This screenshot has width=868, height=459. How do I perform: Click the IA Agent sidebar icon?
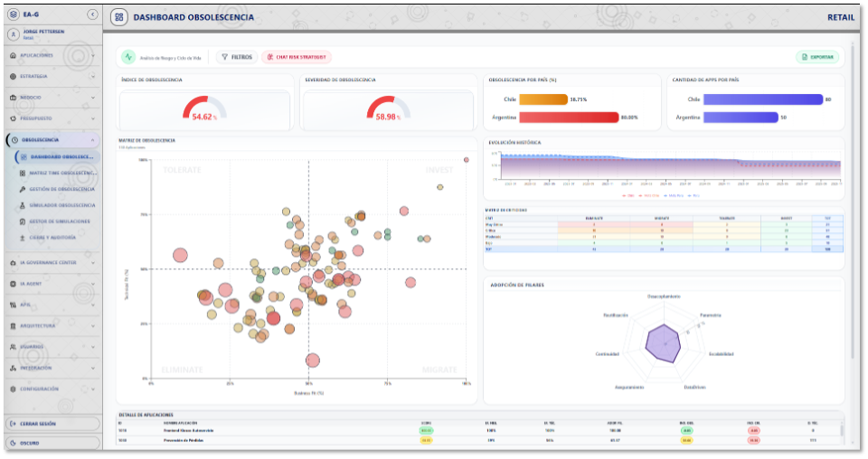(13, 284)
